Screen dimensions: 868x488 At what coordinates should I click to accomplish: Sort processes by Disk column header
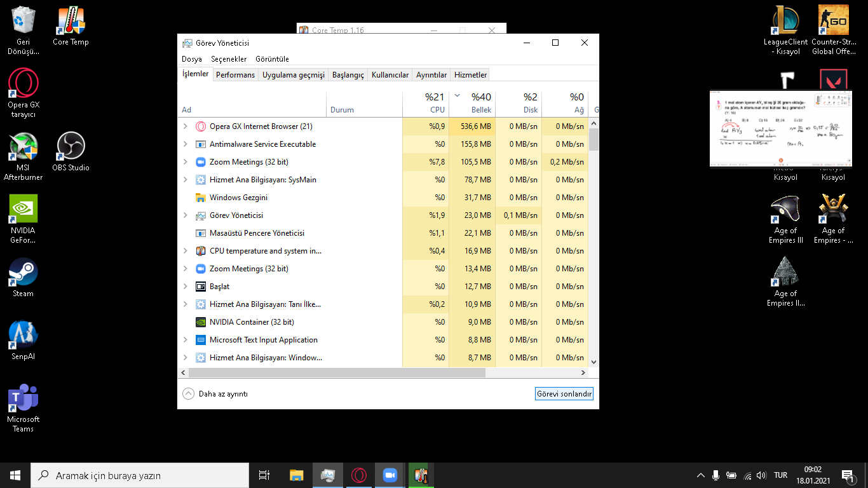[x=519, y=104]
